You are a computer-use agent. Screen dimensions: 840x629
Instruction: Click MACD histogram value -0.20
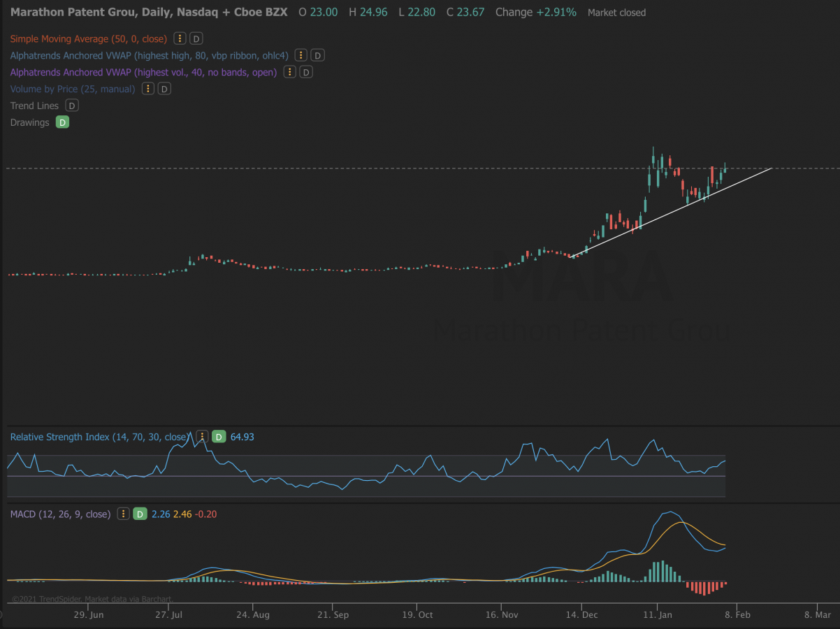(205, 514)
